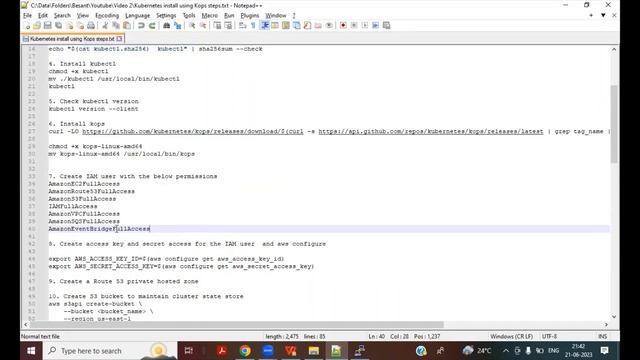
Task: Open the api.github.com kops releases latest link
Action: (431, 131)
